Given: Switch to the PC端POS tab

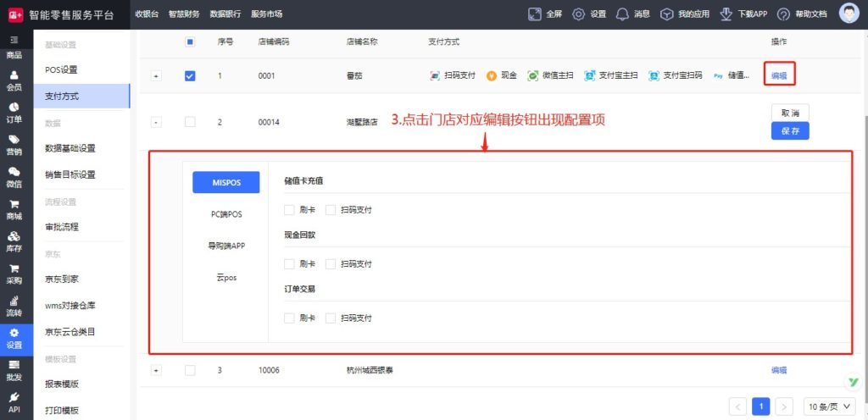Looking at the screenshot, I should 225,214.
